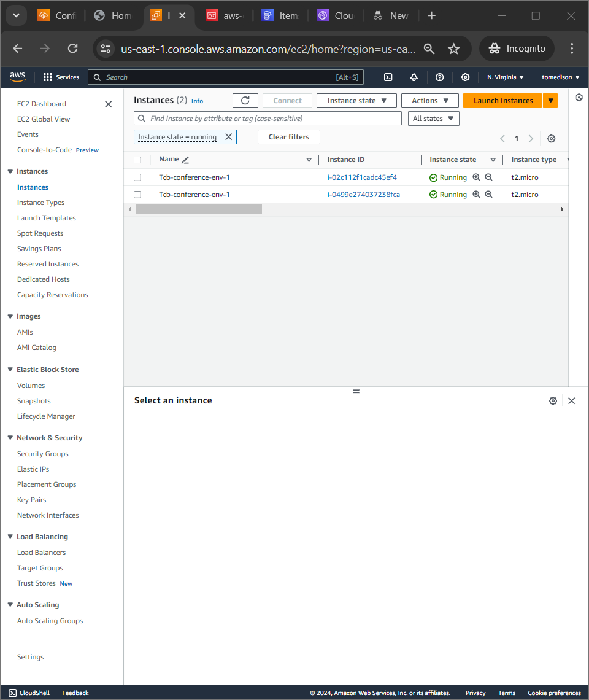Open instance ID link i-02c112f1cadc45ef4

[x=362, y=177]
